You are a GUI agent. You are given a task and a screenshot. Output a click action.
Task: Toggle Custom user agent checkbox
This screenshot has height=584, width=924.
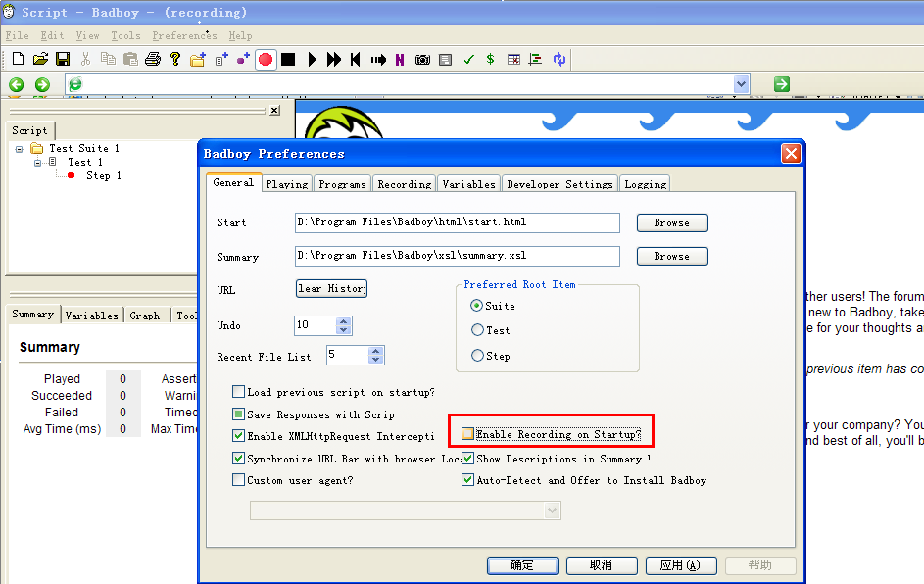[x=239, y=480]
